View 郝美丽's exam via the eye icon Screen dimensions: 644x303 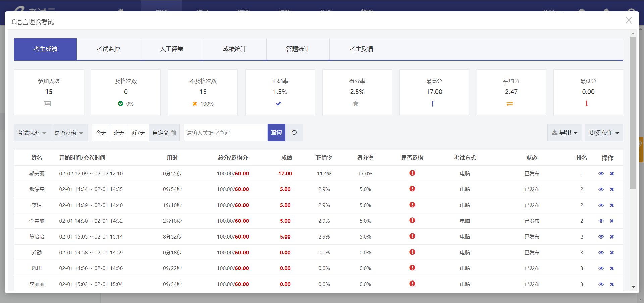601,173
